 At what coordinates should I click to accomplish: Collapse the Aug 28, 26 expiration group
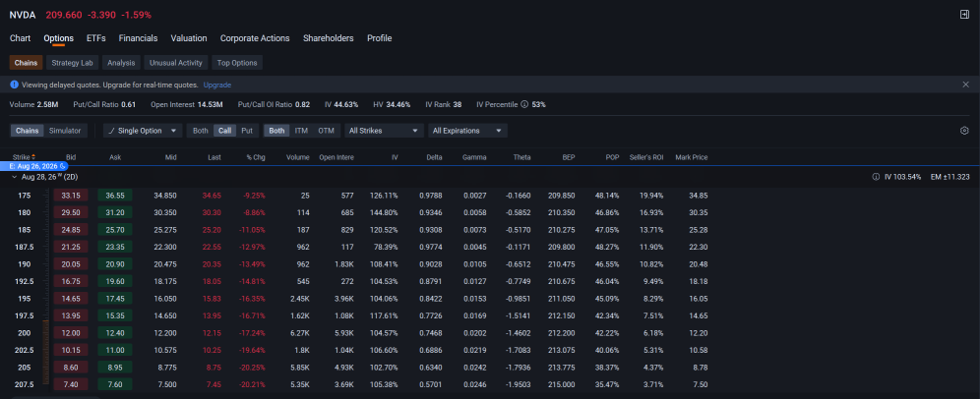[x=15, y=177]
